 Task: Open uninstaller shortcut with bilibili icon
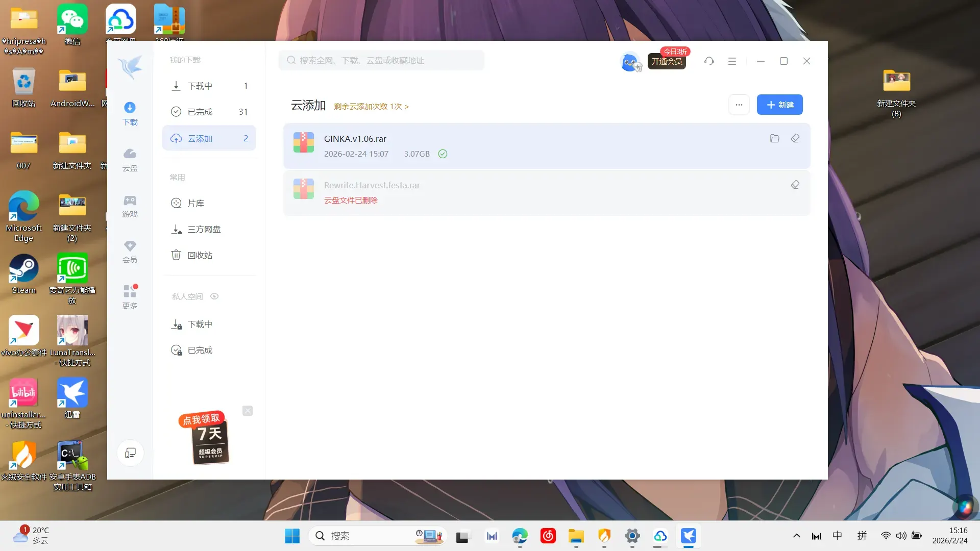tap(24, 403)
